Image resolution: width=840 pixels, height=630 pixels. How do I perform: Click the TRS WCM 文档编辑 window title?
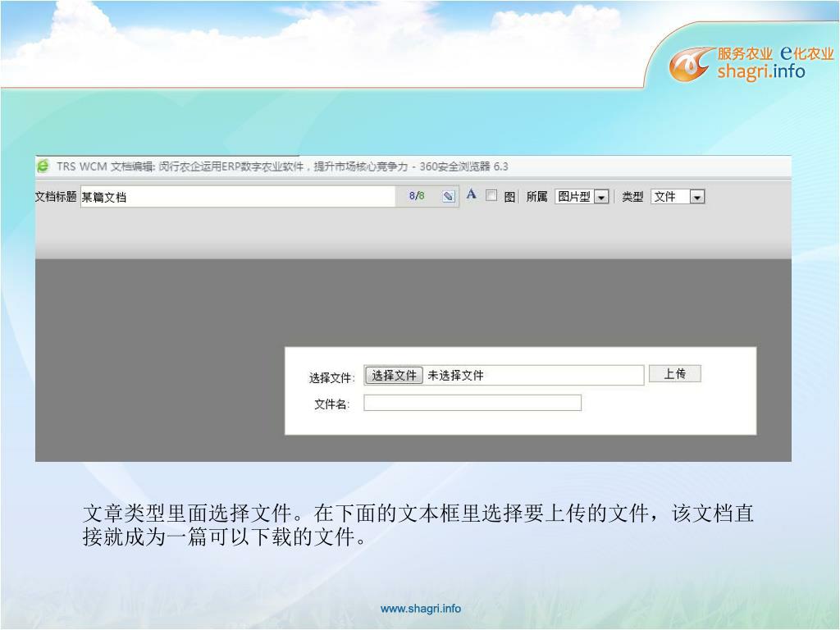tap(282, 167)
